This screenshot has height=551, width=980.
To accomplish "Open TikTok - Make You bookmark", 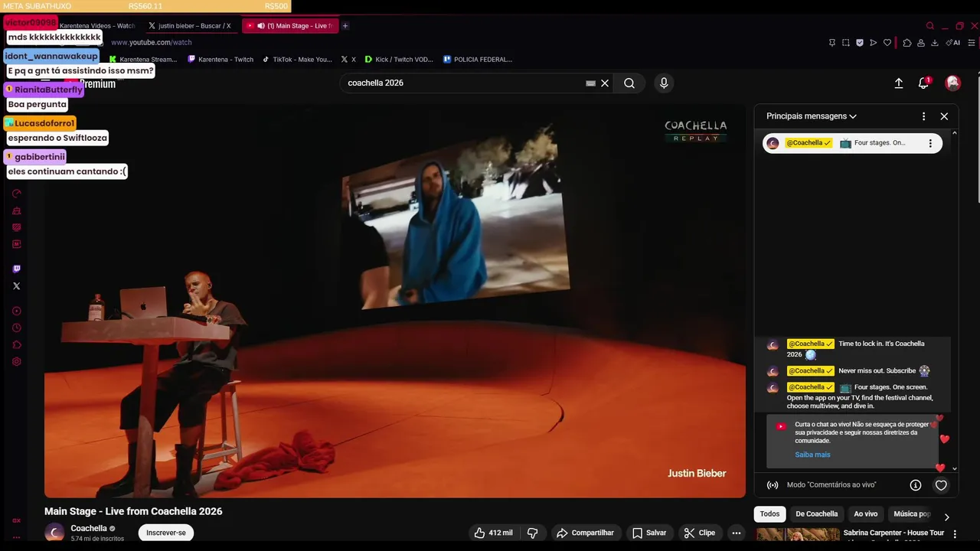I will pyautogui.click(x=297, y=59).
